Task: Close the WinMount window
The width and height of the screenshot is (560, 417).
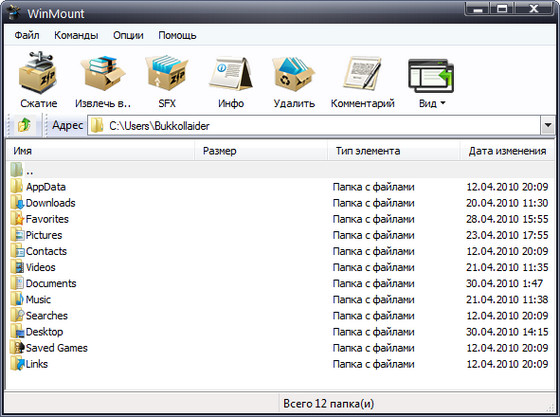Action: [534, 8]
